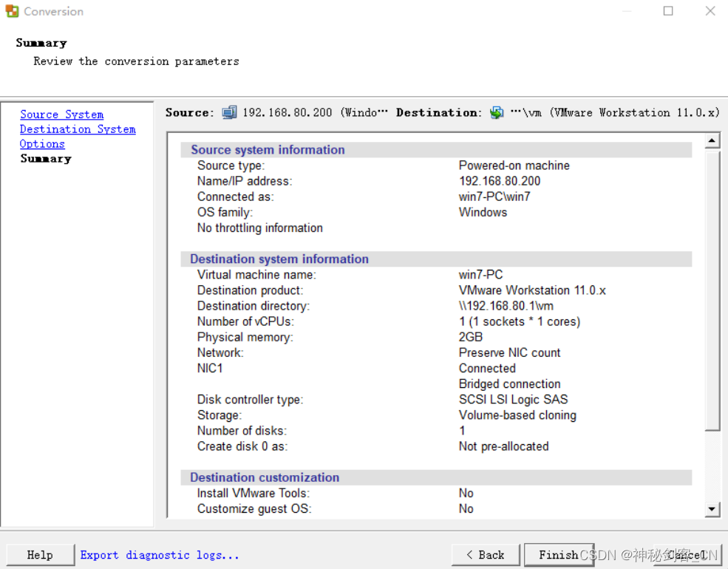Close the Conversion window
728x569 pixels.
(710, 10)
